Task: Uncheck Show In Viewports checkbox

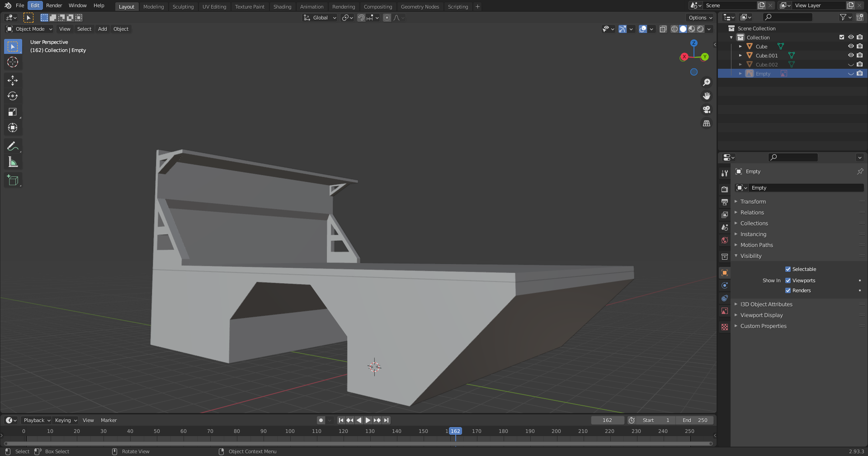Action: click(788, 280)
